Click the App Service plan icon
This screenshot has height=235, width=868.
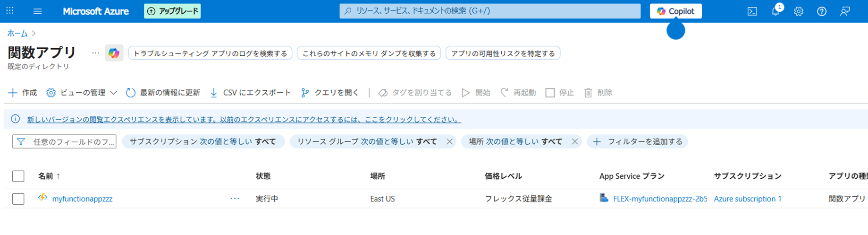point(604,198)
